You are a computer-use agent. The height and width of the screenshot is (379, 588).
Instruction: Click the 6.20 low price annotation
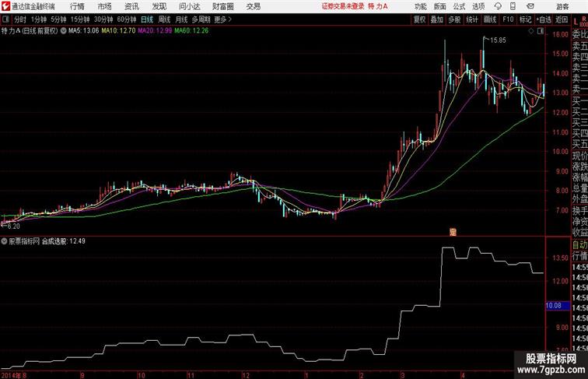tap(13, 226)
